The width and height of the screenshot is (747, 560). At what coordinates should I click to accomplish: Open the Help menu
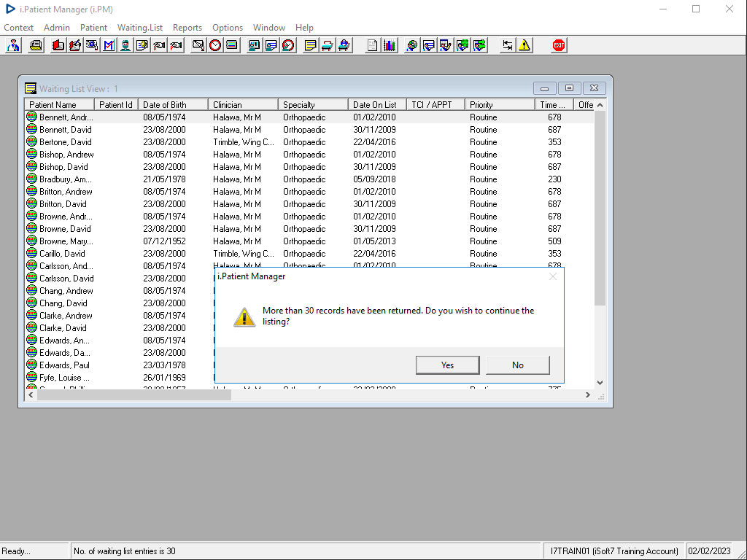[x=304, y=28]
